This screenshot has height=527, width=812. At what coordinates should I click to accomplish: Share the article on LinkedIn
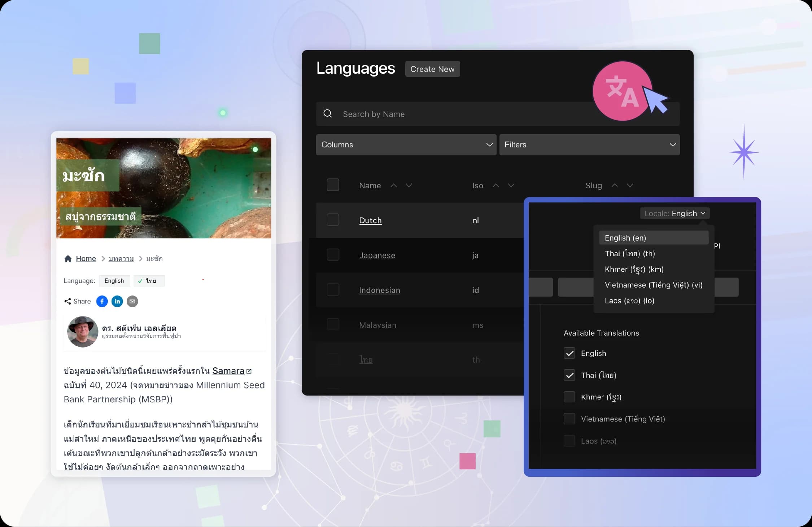tap(117, 301)
